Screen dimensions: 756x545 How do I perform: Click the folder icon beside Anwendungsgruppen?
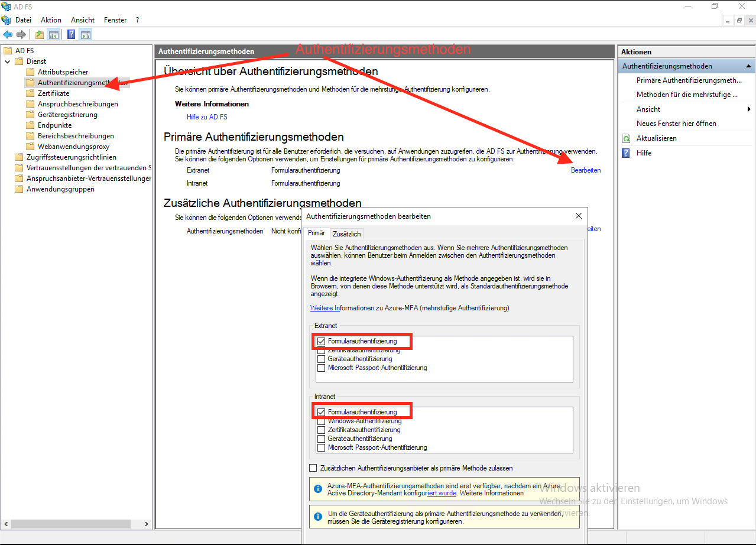pyautogui.click(x=19, y=189)
